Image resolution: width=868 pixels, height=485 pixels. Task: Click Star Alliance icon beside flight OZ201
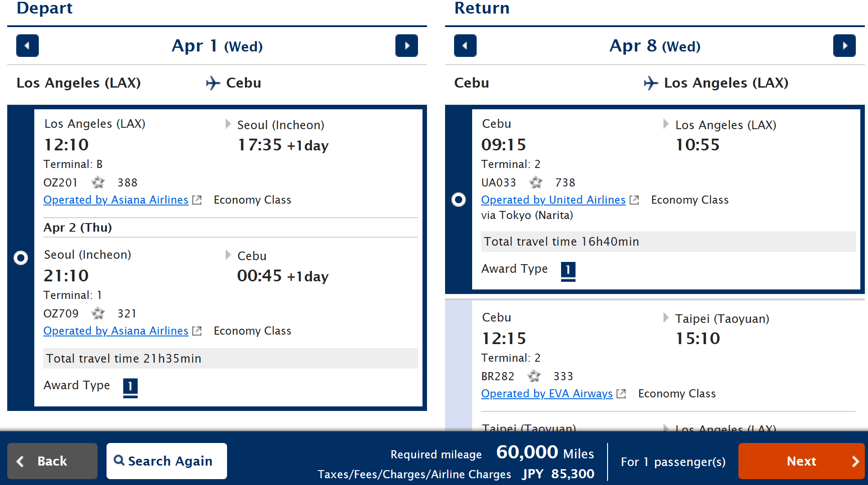98,182
